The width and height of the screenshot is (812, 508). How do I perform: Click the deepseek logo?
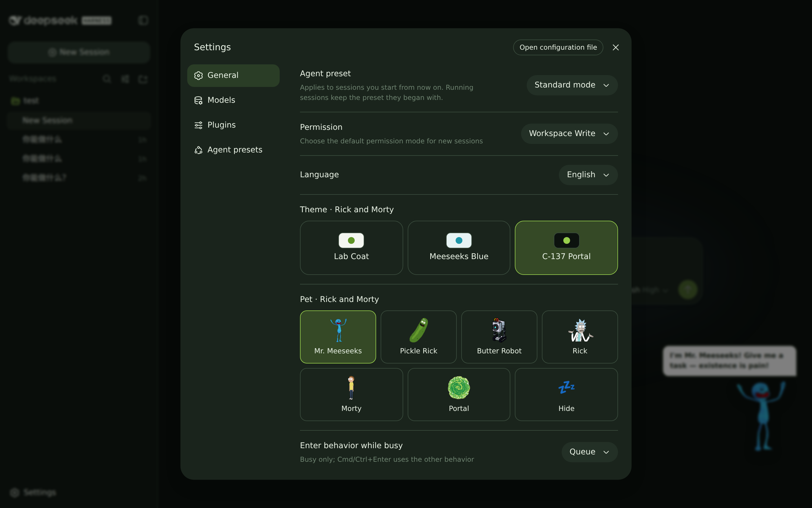(x=60, y=21)
